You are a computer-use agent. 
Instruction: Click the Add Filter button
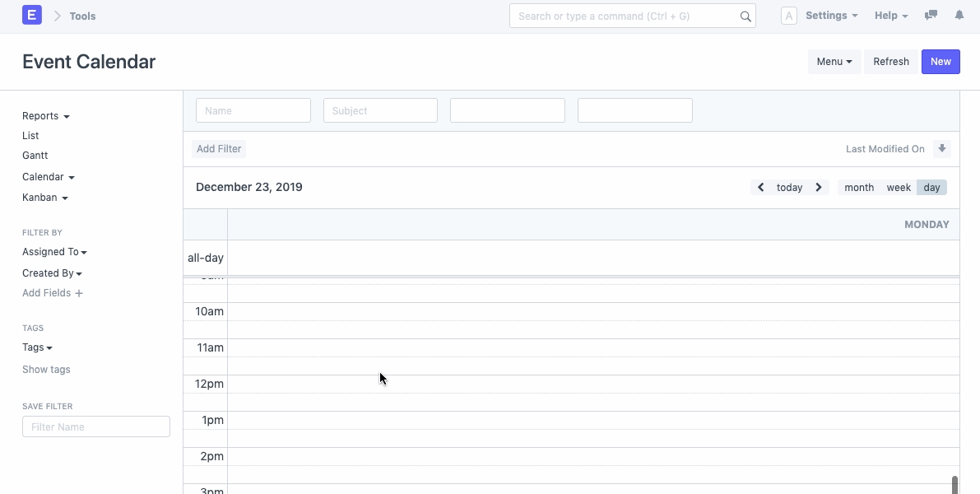pos(219,149)
